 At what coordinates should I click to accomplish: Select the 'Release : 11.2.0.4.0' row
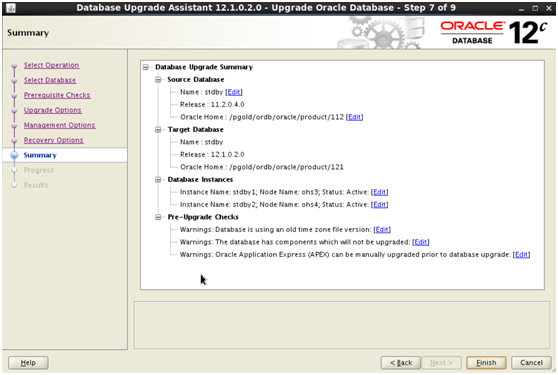212,104
